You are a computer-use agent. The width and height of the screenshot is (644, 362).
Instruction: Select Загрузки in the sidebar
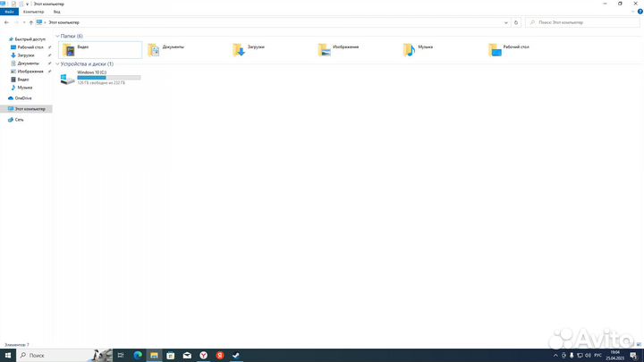pyautogui.click(x=23, y=55)
